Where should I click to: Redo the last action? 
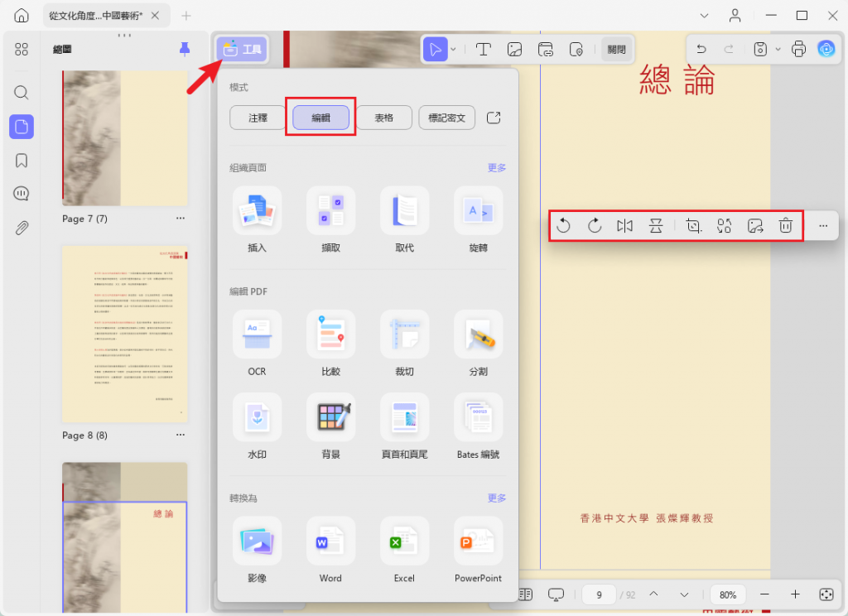[x=729, y=49]
